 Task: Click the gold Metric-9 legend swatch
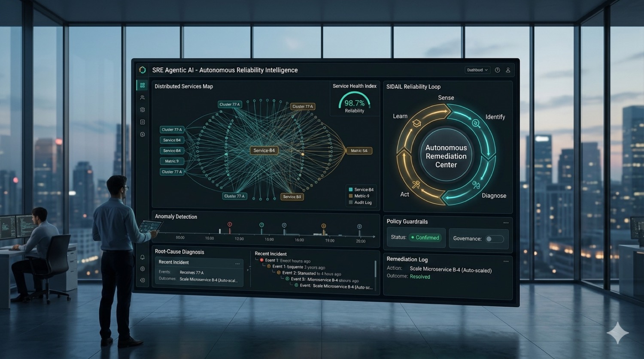(x=351, y=196)
